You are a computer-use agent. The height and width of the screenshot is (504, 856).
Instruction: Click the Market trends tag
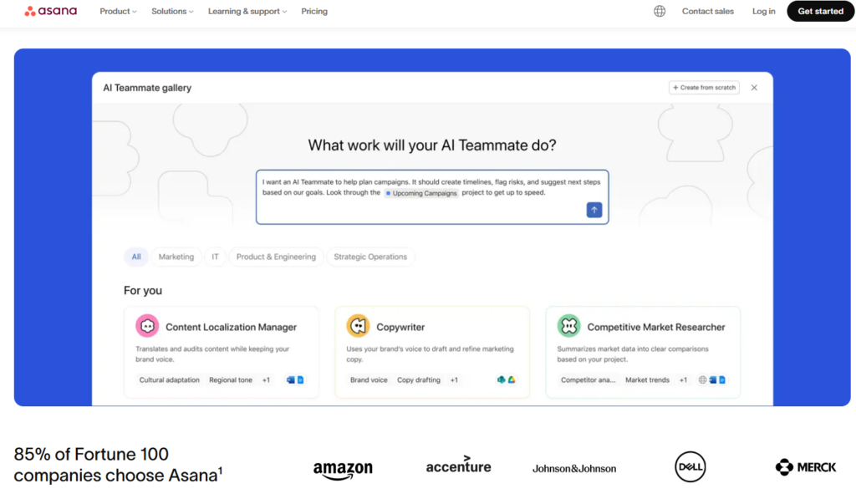tap(647, 380)
